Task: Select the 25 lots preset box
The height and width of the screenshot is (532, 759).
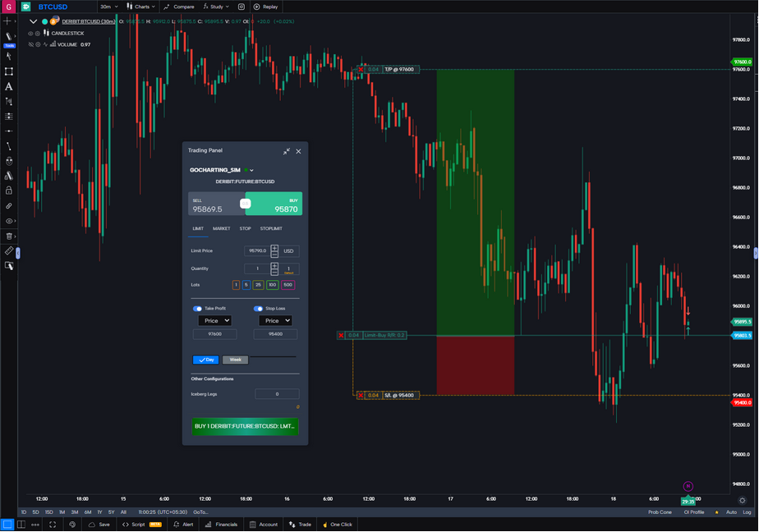Action: [258, 285]
